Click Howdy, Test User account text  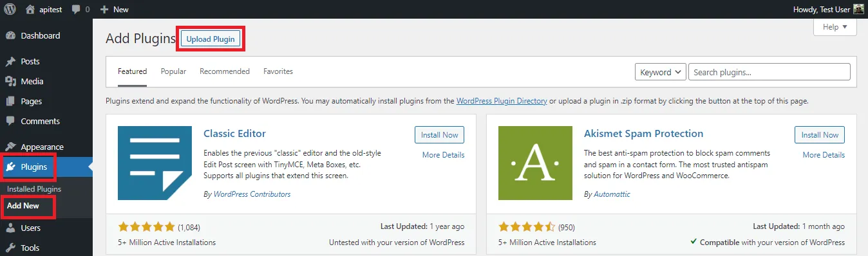tap(822, 10)
